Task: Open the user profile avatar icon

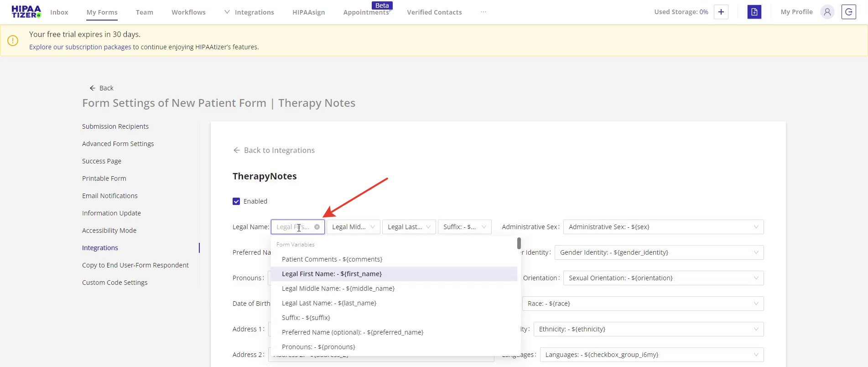Action: point(827,12)
